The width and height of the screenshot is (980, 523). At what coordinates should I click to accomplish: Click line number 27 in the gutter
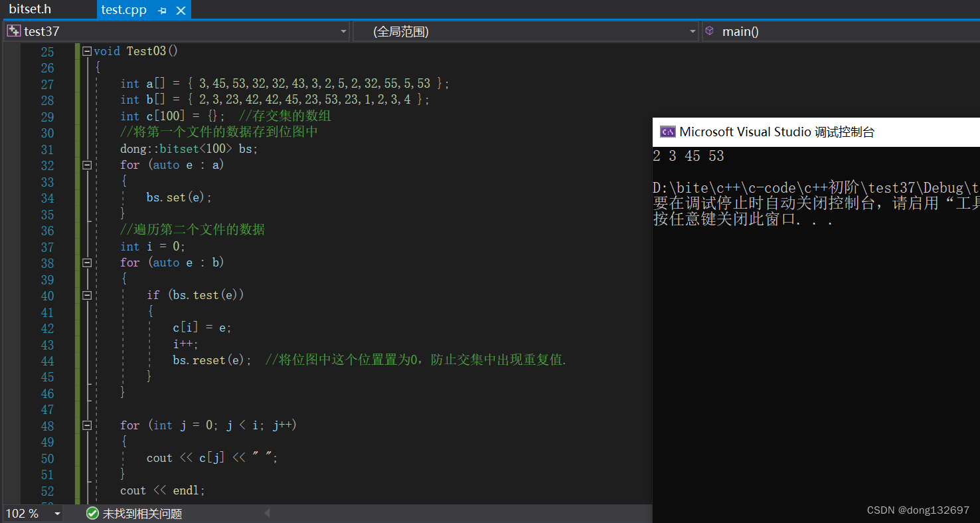(47, 84)
